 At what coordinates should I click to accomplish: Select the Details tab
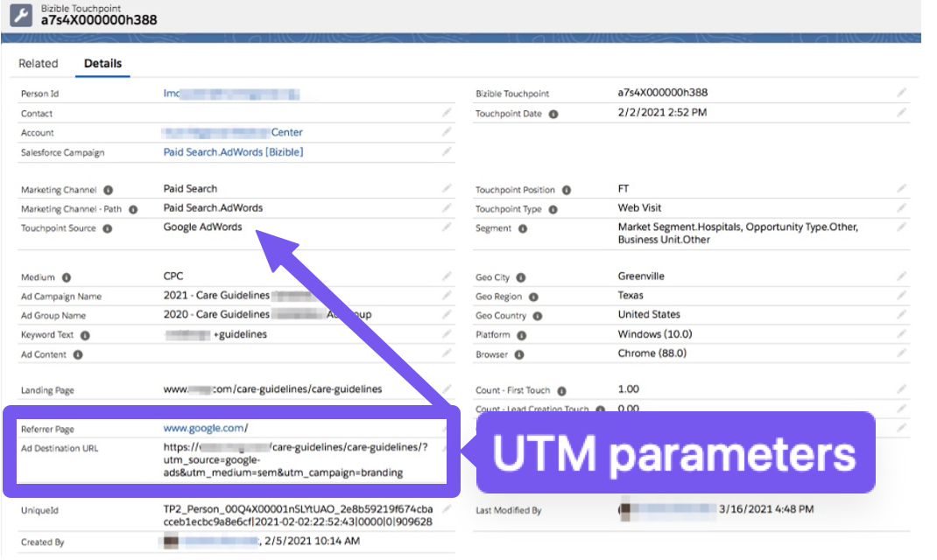tap(102, 63)
